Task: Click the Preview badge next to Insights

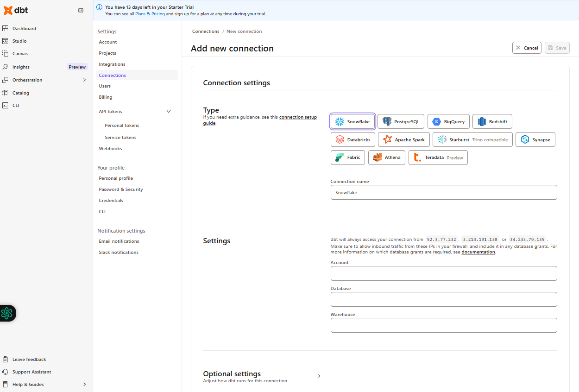Action: (x=77, y=67)
